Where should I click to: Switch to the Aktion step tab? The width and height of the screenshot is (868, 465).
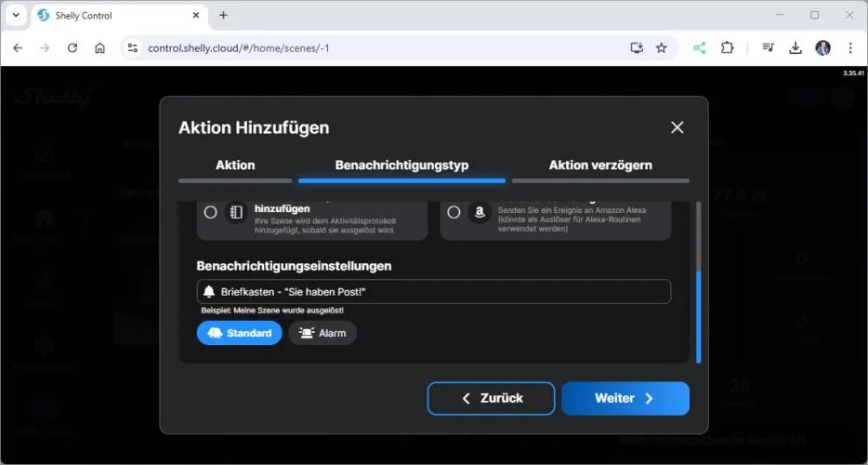[235, 166]
